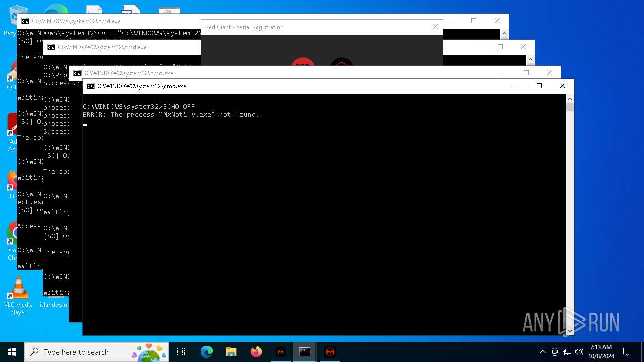Open the third cmd window's title bar icon
This screenshot has height=362, width=644.
pyautogui.click(x=77, y=73)
